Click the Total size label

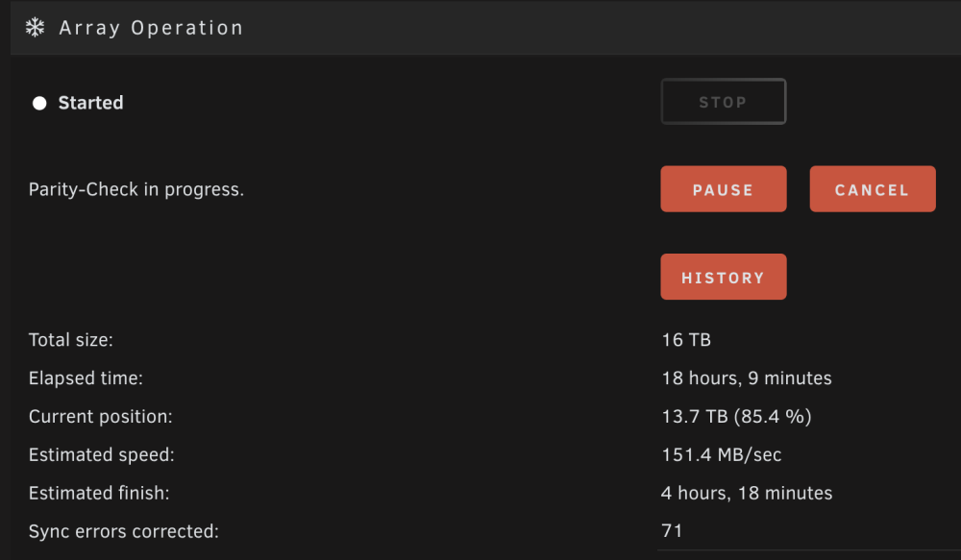click(x=70, y=340)
